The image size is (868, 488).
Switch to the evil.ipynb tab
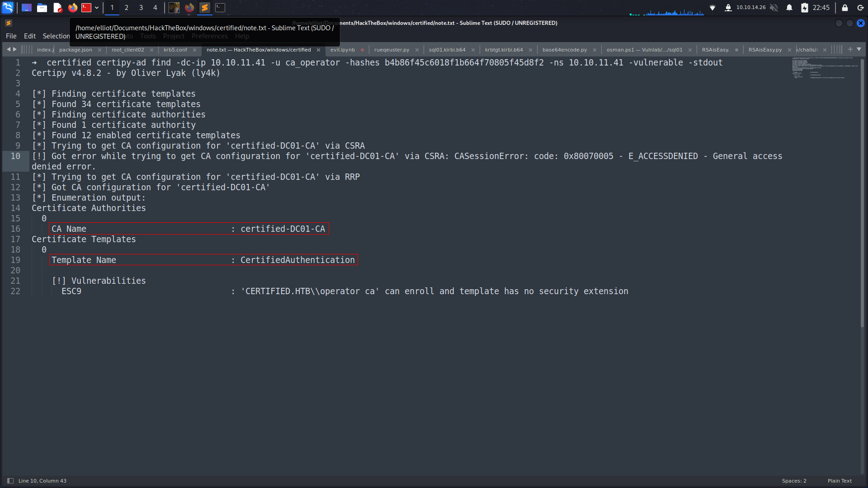click(343, 50)
